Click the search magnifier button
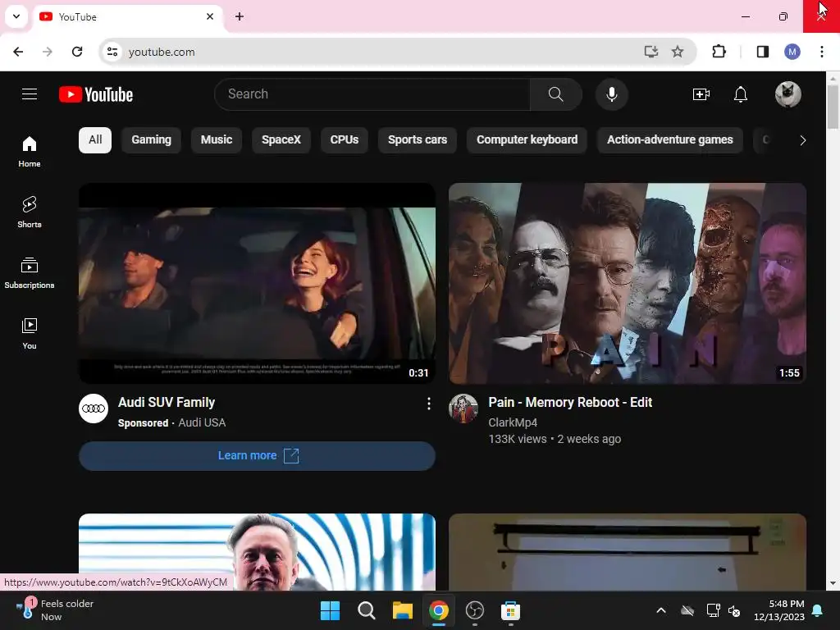Image resolution: width=840 pixels, height=630 pixels. click(x=555, y=94)
